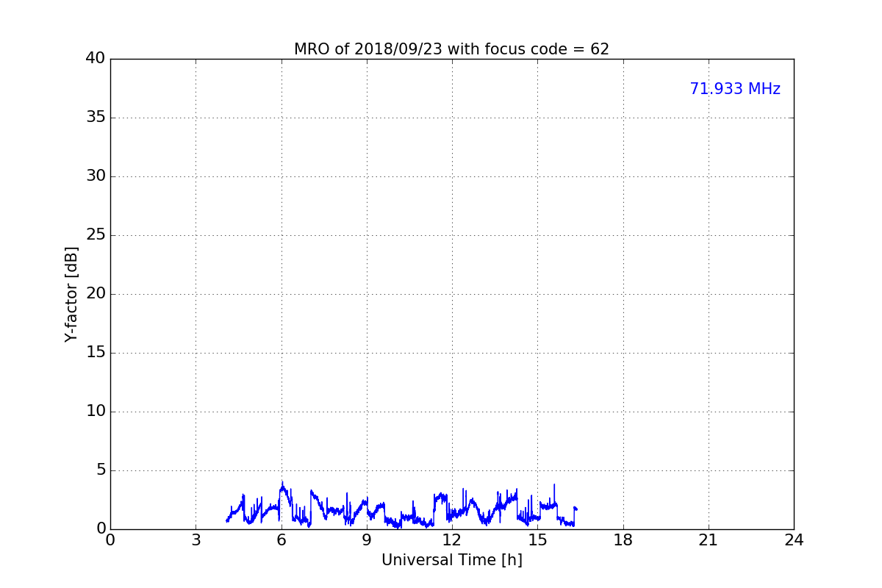Select the 5 tick on the Y-factor axis
The width and height of the screenshot is (882, 588).
(101, 470)
